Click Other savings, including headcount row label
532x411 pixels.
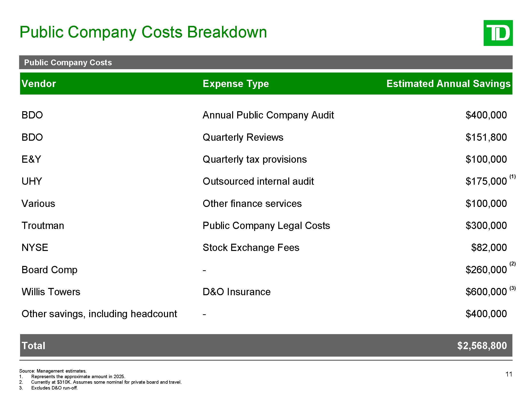click(99, 314)
